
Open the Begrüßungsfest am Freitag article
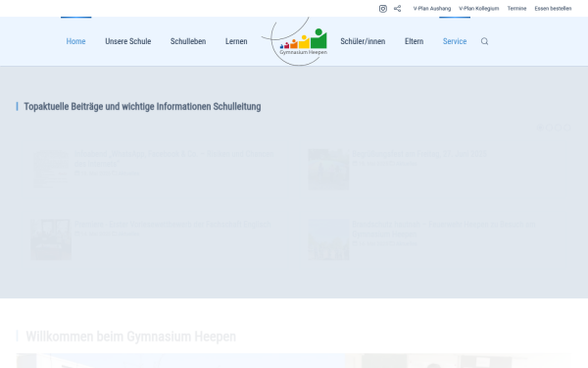click(419, 154)
